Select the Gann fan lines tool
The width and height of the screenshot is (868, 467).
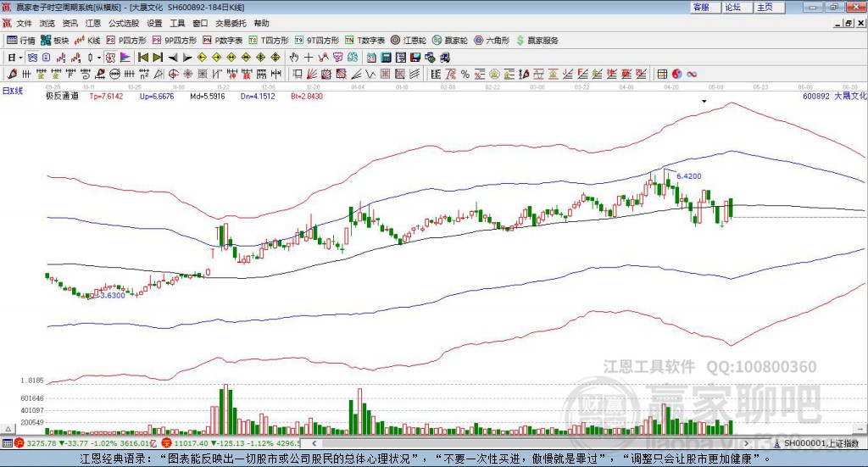coord(312,74)
